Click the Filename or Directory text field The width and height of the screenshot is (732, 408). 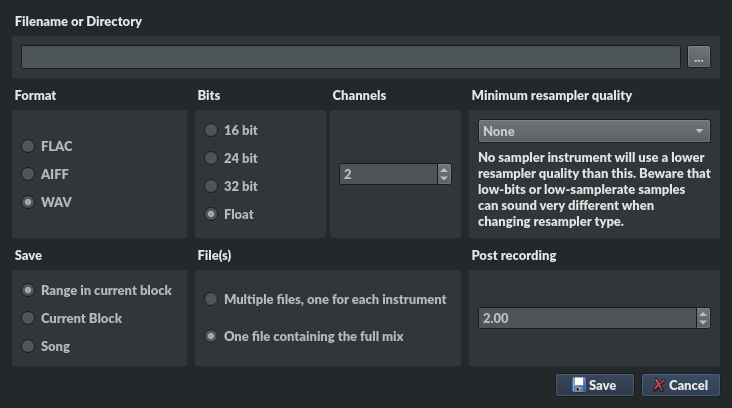[350, 57]
